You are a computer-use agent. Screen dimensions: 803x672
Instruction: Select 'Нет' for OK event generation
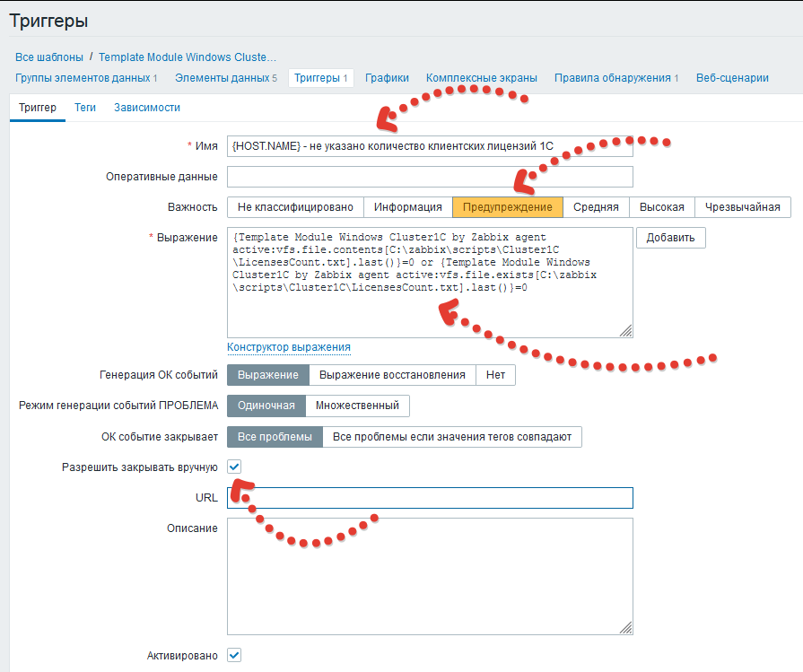[x=495, y=375]
